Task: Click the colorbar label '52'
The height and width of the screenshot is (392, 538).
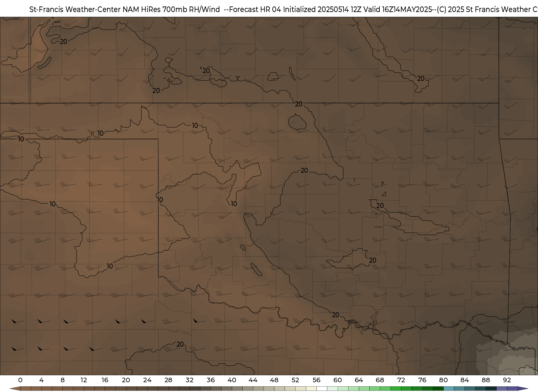Action: click(295, 380)
